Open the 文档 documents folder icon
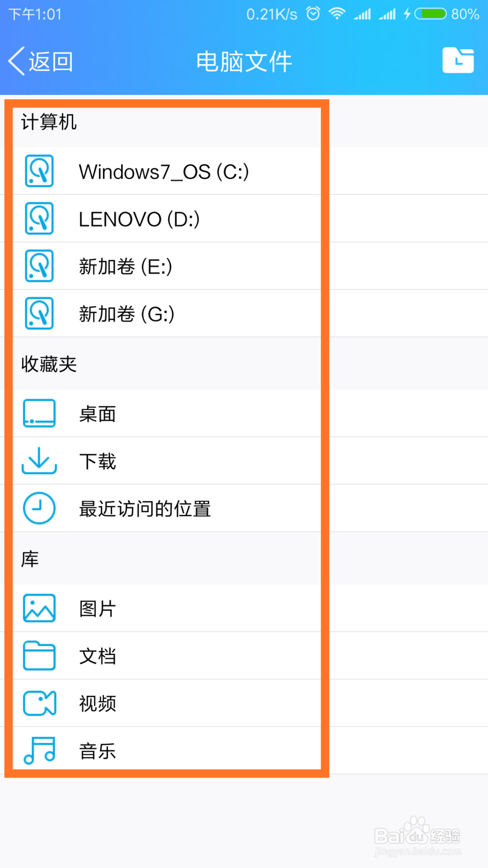This screenshot has width=488, height=868. [x=39, y=655]
